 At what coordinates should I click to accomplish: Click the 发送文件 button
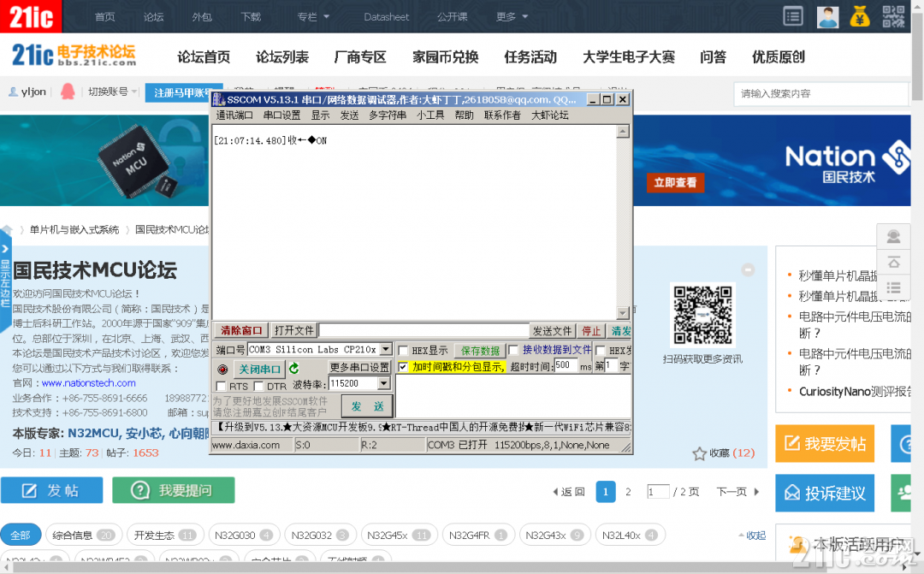pyautogui.click(x=552, y=330)
